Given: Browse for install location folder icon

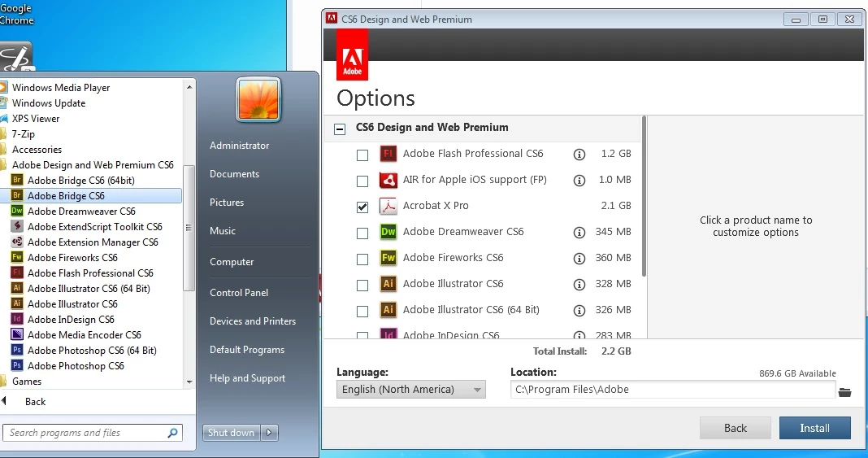Looking at the screenshot, I should coord(844,392).
